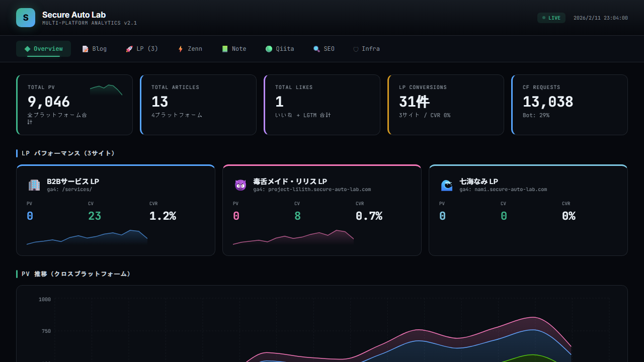Viewport: 644px width, 362px height.
Task: Click the building icon on B2B サービス LP card
Action: point(34,185)
